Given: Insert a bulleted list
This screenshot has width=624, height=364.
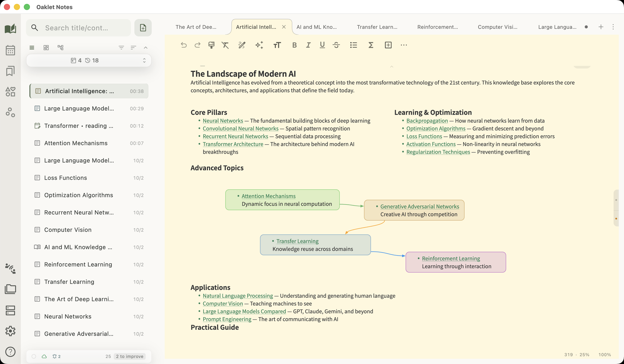Looking at the screenshot, I should point(353,45).
